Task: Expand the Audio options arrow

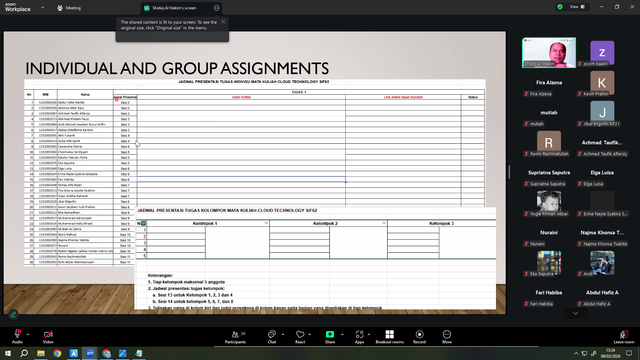Action: (28, 334)
